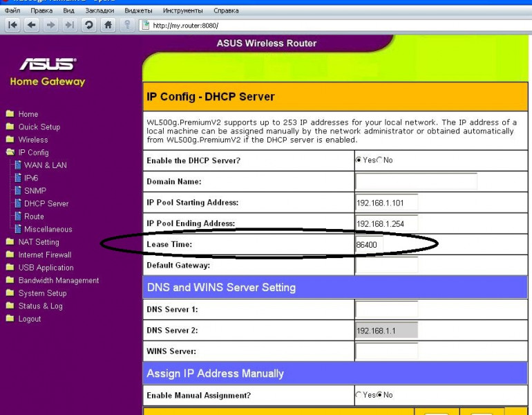This screenshot has height=415, width=532.
Task: Open the Виджеты menu
Action: [138, 10]
